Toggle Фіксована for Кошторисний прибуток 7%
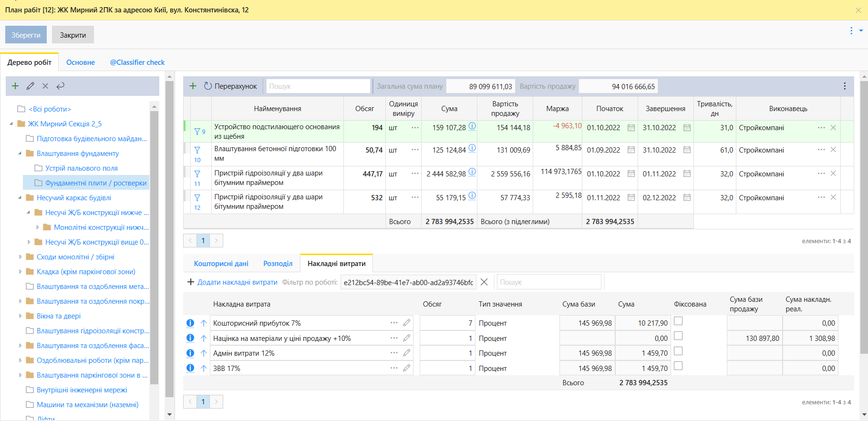 pyautogui.click(x=678, y=321)
